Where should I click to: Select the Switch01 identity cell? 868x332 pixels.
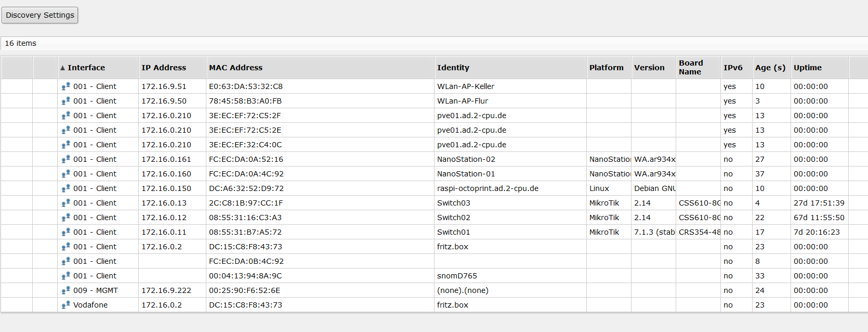coord(453,232)
